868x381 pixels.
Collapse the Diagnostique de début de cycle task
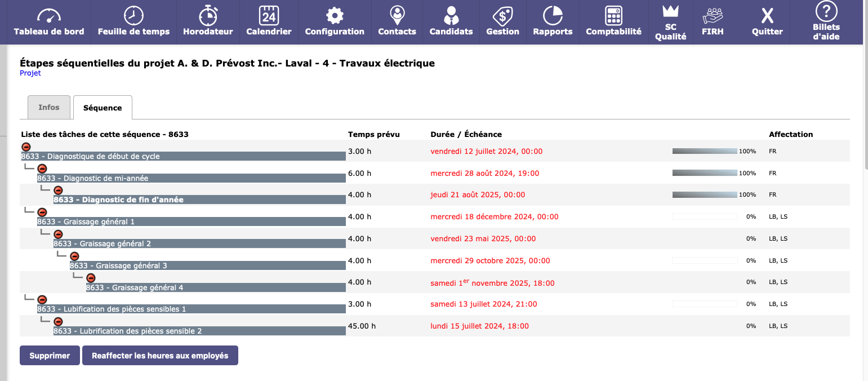(26, 147)
